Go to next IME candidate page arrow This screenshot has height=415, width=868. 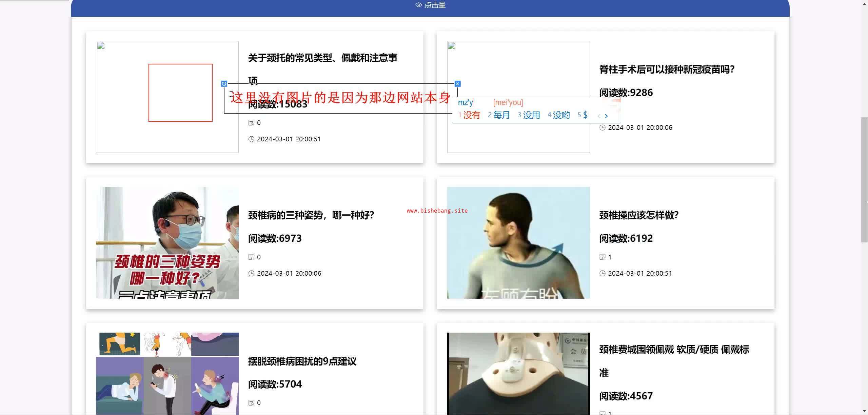[x=607, y=116]
